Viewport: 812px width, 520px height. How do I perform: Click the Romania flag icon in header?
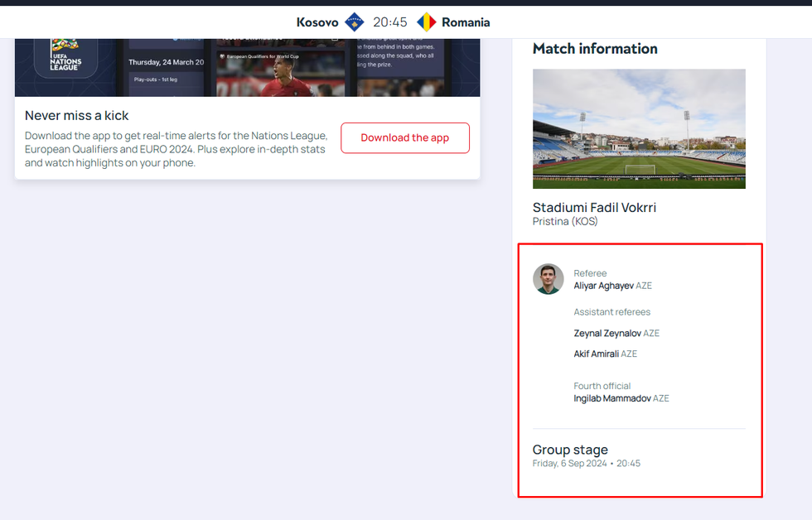click(x=426, y=22)
